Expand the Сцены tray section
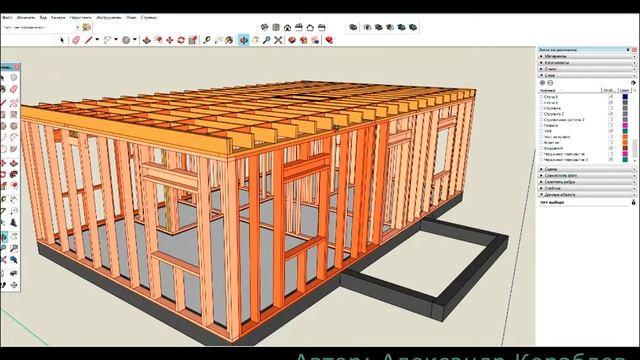Screen dimensions: 640x360 [x=586, y=169]
